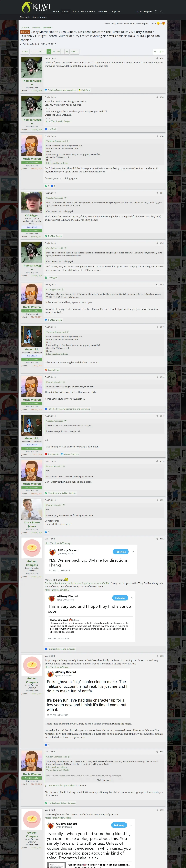Click the quote jump arrow in post #543
The height and width of the screenshot is (868, 186).
point(68,141)
